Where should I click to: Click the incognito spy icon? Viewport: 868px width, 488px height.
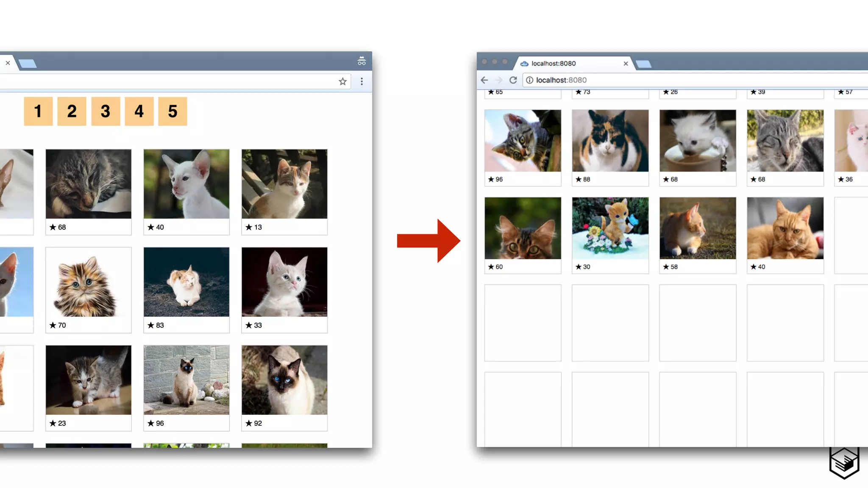click(362, 61)
